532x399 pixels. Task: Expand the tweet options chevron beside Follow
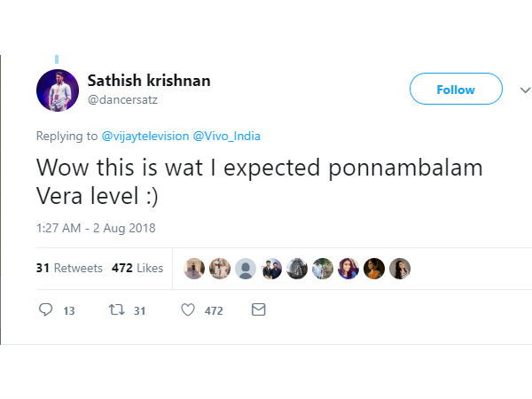[524, 90]
